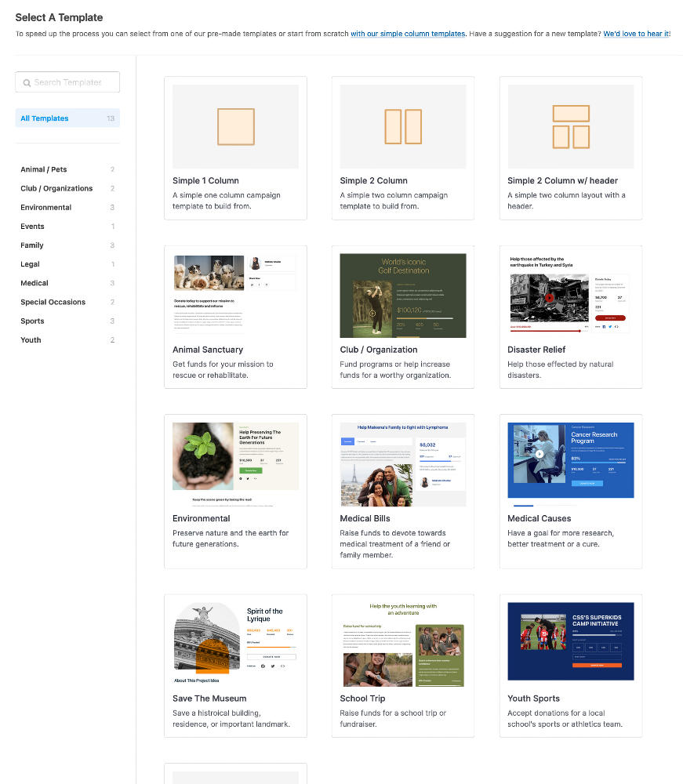This screenshot has width=683, height=784.
Task: Filter by Animal / Pets category
Action: point(67,169)
